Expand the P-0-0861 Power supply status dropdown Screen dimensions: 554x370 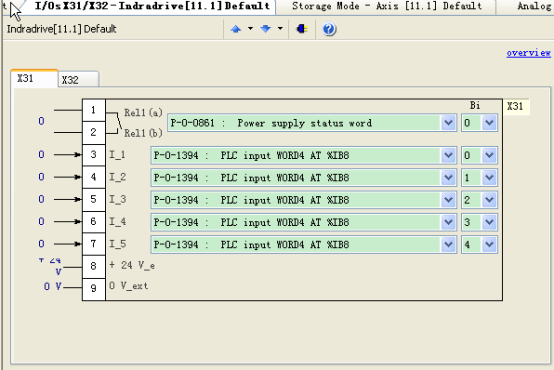click(448, 123)
